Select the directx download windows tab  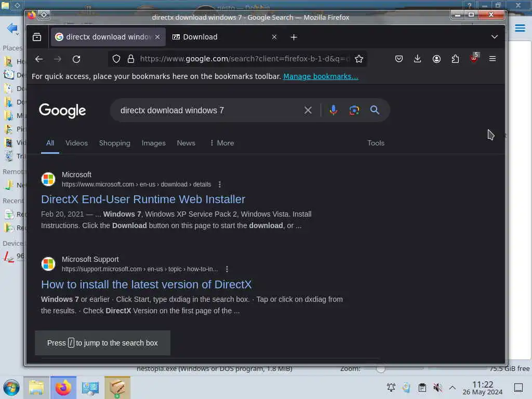click(x=108, y=37)
